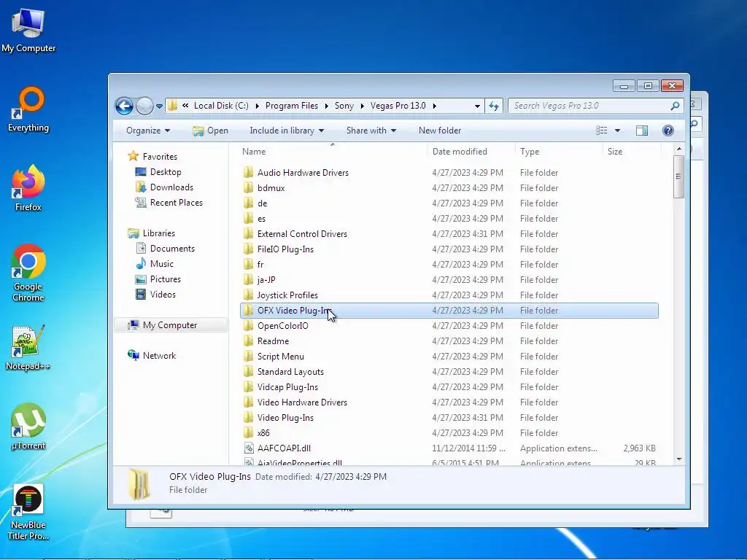The height and width of the screenshot is (560, 747).
Task: Open My Computer desktop icon
Action: coord(28,29)
